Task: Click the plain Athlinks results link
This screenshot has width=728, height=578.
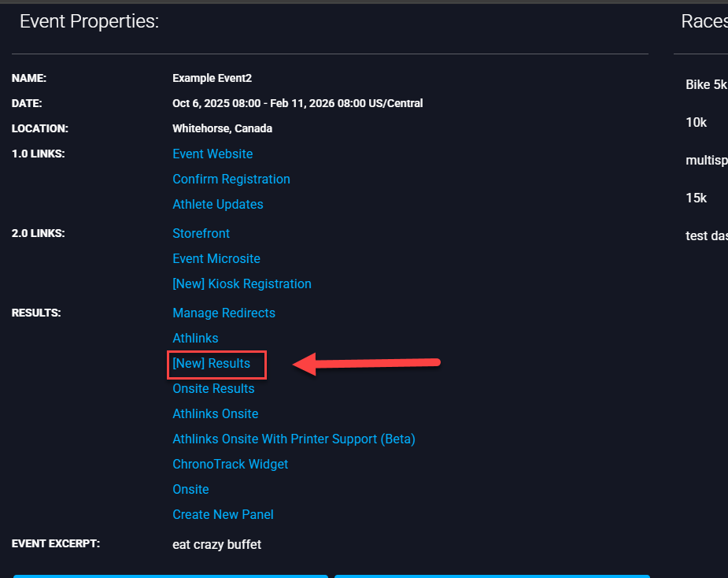Action: [x=195, y=339]
